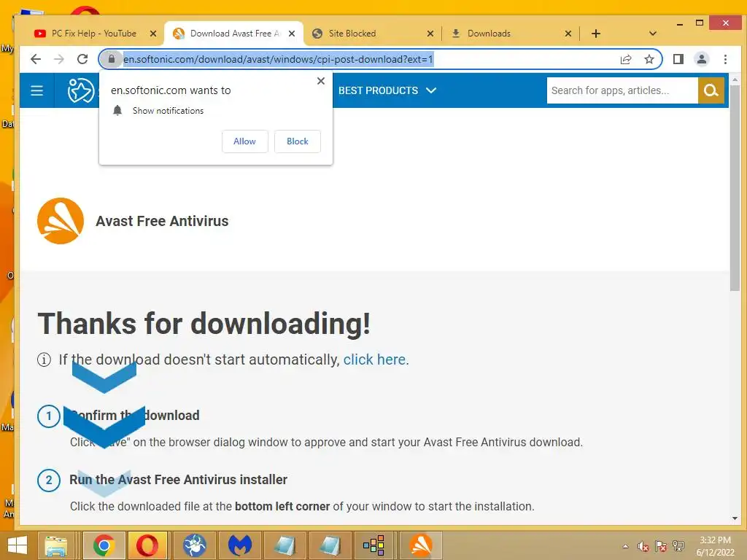Image resolution: width=747 pixels, height=560 pixels.
Task: Click the Chrome taskbar icon
Action: pyautogui.click(x=104, y=545)
